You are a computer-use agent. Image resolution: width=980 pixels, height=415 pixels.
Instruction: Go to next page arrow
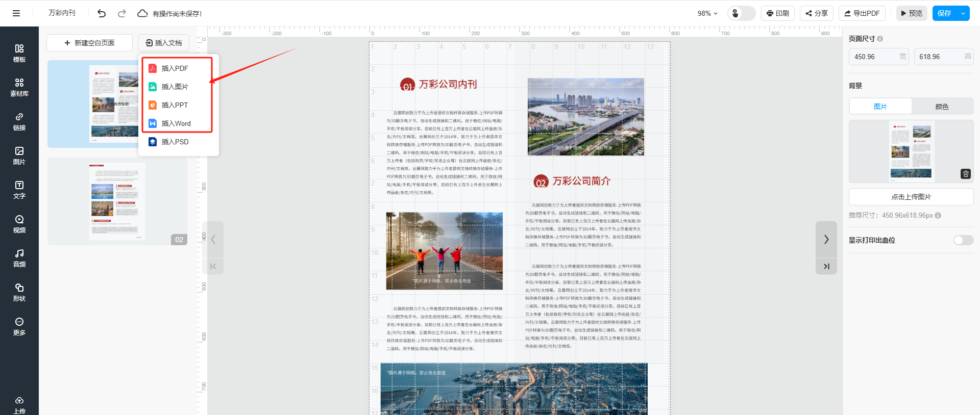click(x=826, y=239)
